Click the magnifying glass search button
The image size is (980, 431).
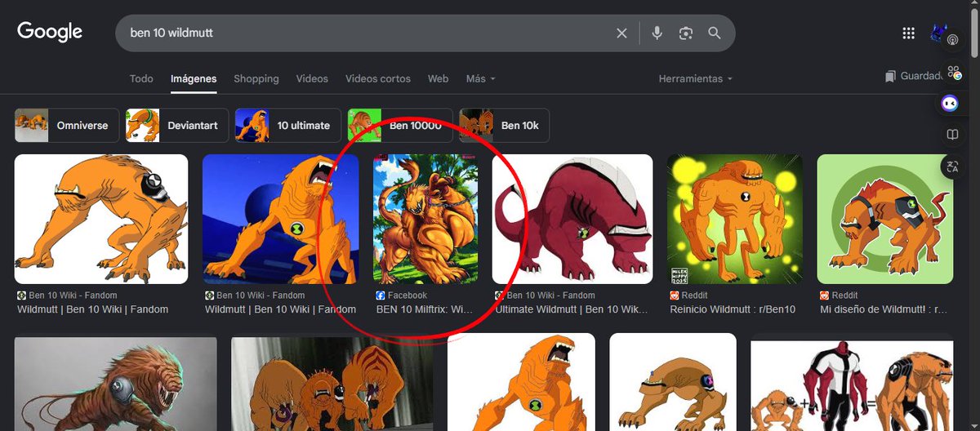pyautogui.click(x=715, y=33)
